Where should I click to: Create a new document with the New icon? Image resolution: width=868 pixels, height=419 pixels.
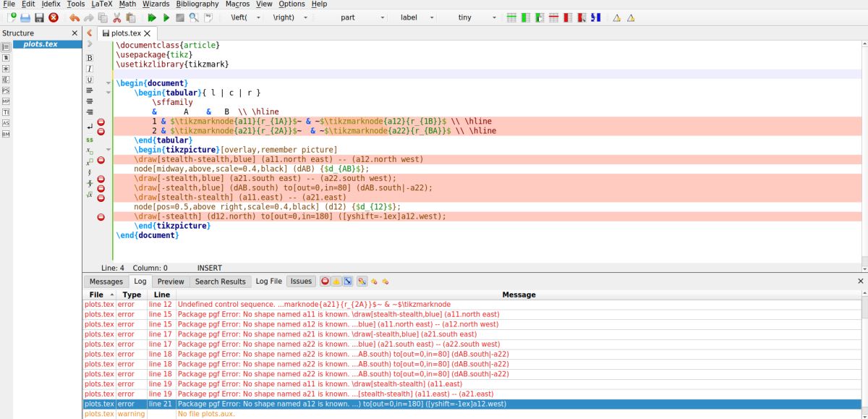[x=10, y=17]
